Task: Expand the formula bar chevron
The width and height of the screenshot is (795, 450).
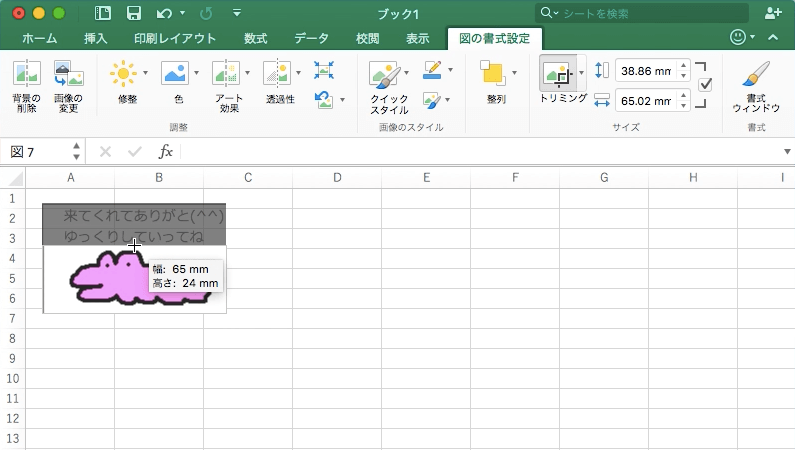Action: pyautogui.click(x=787, y=152)
